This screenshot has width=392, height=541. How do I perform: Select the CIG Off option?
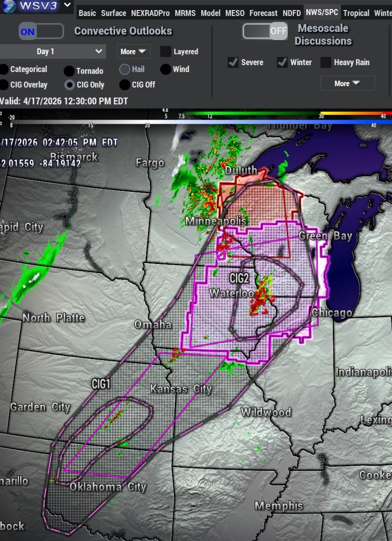(125, 85)
